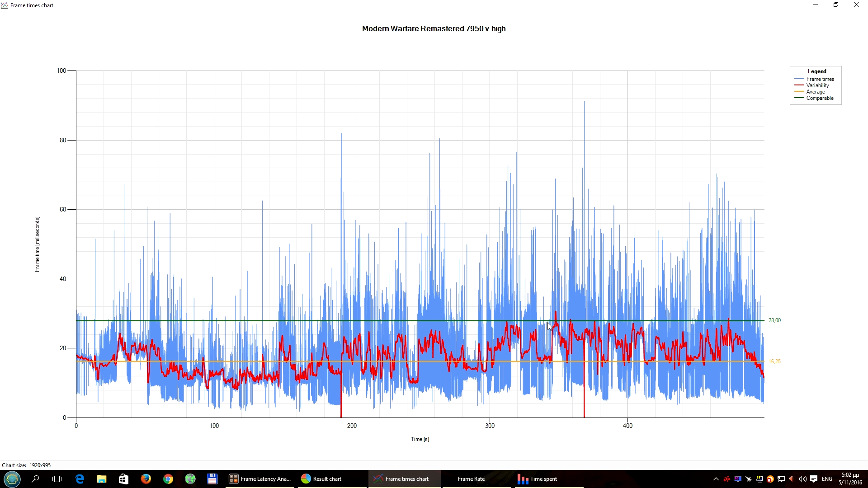This screenshot has height=488, width=868.
Task: Click the Start button orb
Action: pyautogui.click(x=12, y=479)
